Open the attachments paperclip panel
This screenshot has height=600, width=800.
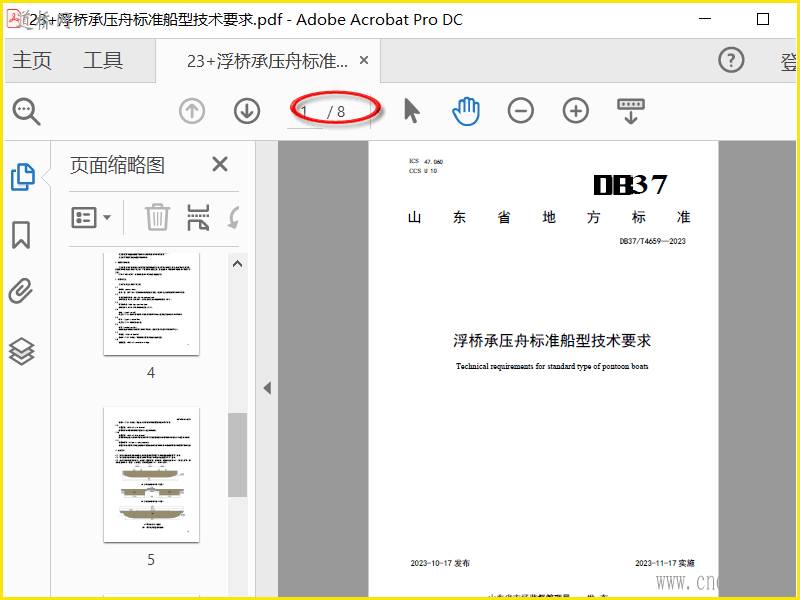point(21,291)
